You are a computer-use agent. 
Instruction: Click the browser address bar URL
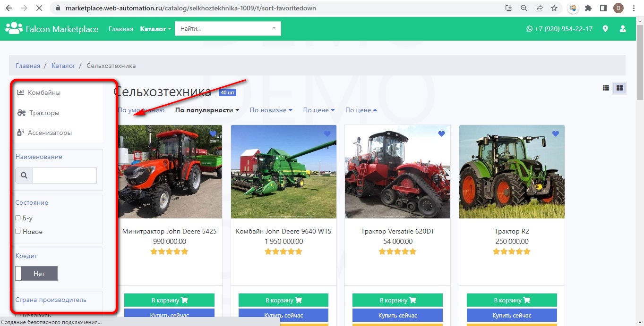coord(191,8)
